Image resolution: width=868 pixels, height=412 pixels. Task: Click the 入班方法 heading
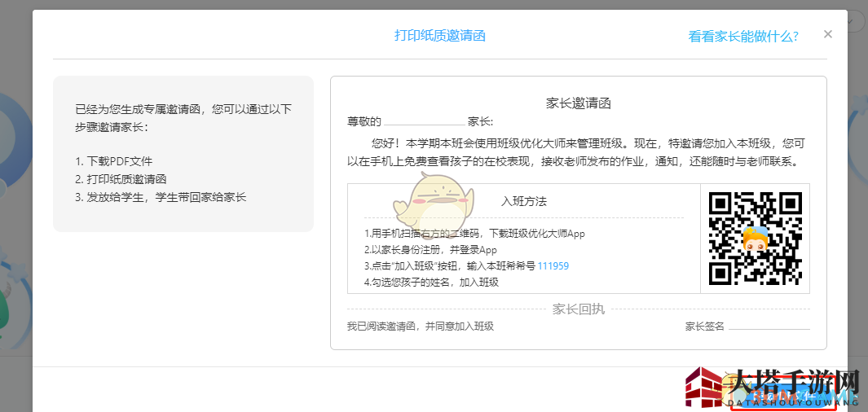[x=524, y=201]
